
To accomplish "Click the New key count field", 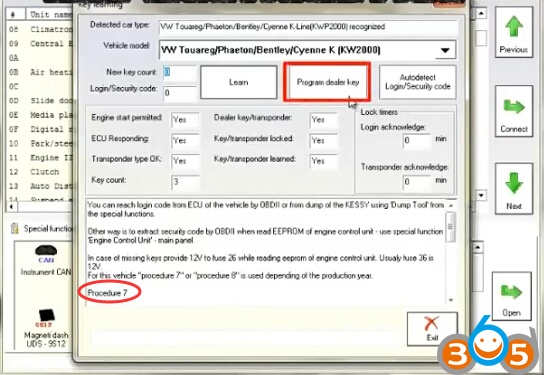I will (179, 73).
